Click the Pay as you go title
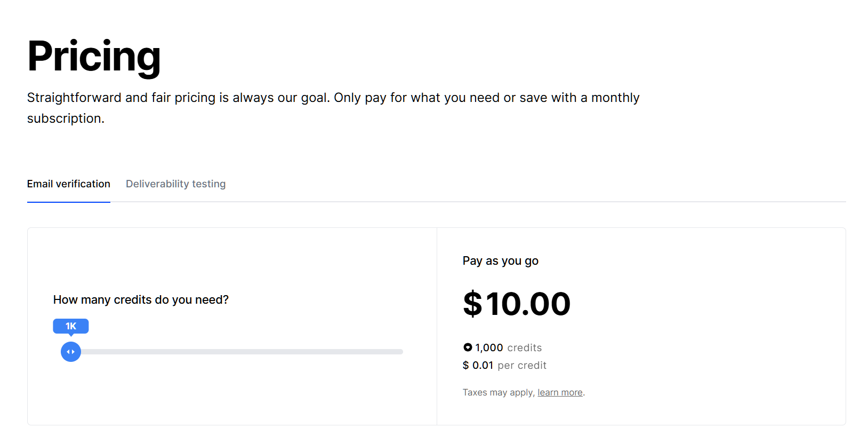 [500, 261]
